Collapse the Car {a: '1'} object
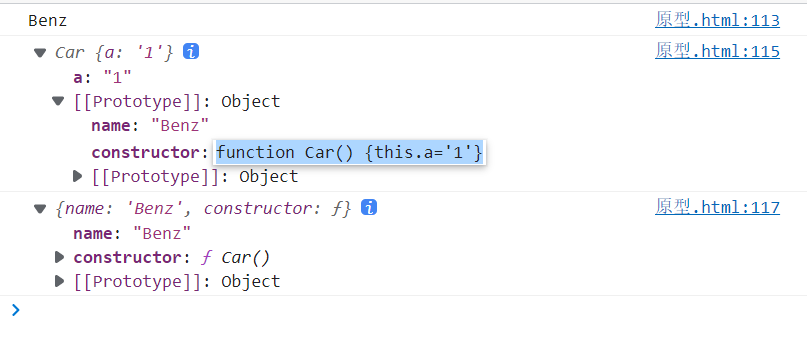 click(x=40, y=53)
